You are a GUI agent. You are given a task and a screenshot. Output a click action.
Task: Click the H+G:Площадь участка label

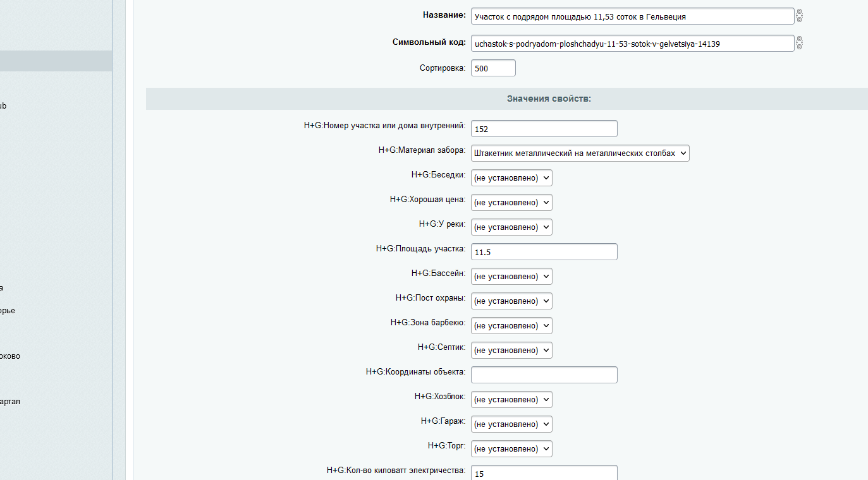click(420, 249)
